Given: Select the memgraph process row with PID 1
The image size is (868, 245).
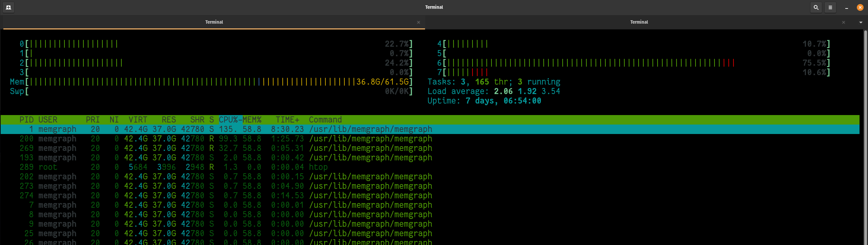Looking at the screenshot, I should (x=430, y=129).
